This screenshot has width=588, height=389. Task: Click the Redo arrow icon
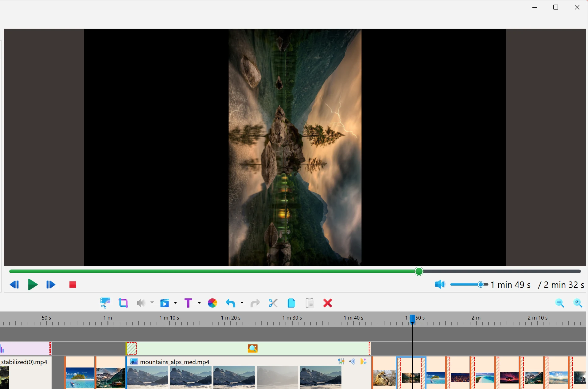pos(255,303)
